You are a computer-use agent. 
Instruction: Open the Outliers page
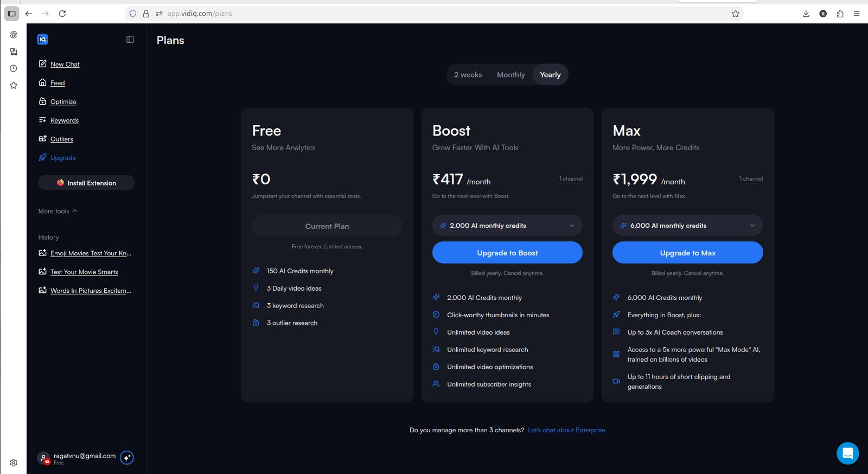61,139
